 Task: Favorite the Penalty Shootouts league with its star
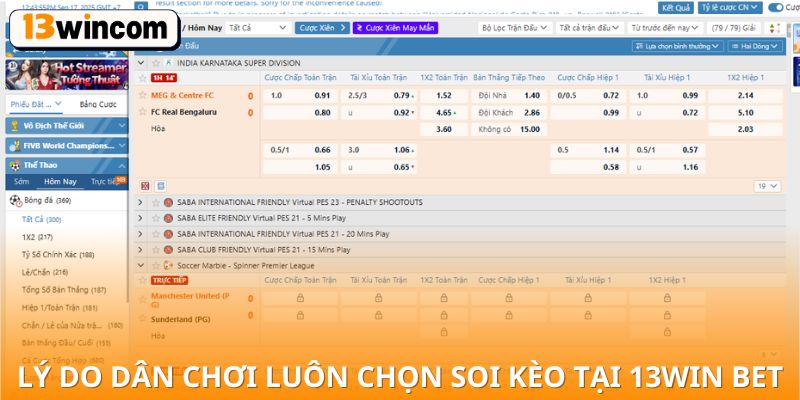point(156,203)
